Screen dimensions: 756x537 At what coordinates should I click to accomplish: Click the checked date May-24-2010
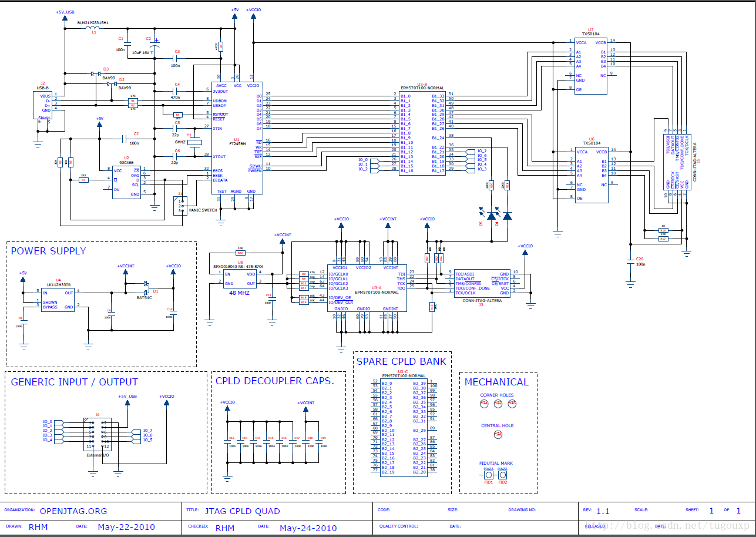308,528
